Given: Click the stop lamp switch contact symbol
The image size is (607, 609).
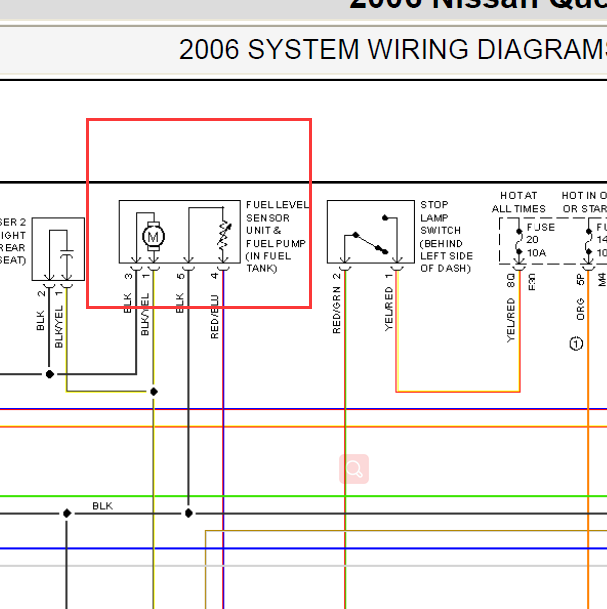Looking at the screenshot, I should (370, 235).
